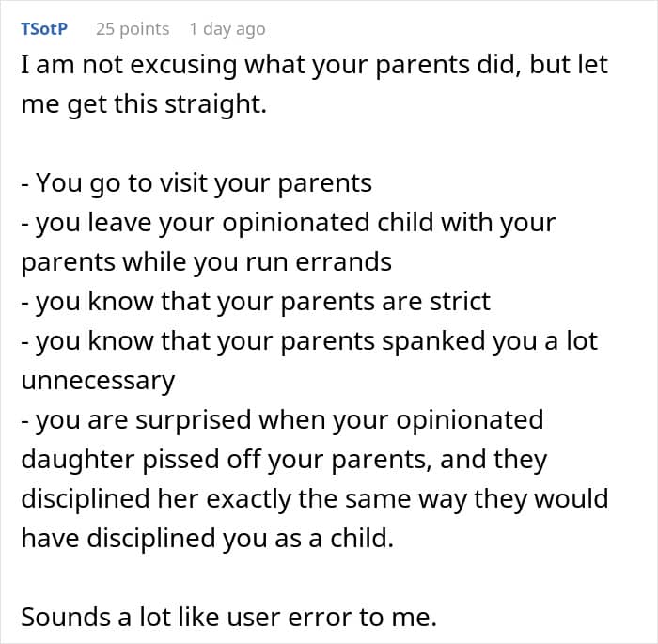Click the "25 points" comment score
The height and width of the screenshot is (644, 658).
(x=133, y=29)
